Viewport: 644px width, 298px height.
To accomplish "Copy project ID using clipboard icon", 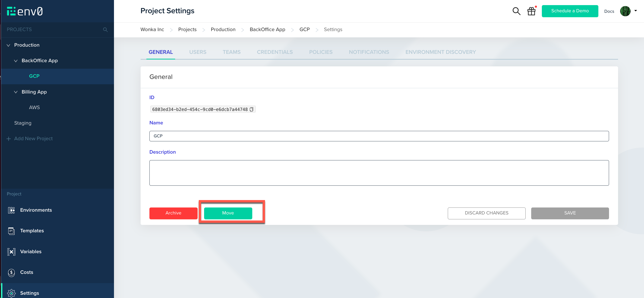I will pos(252,110).
